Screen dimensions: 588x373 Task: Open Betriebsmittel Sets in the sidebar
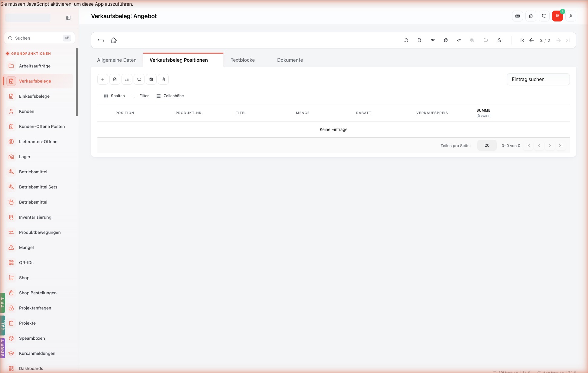(x=38, y=187)
